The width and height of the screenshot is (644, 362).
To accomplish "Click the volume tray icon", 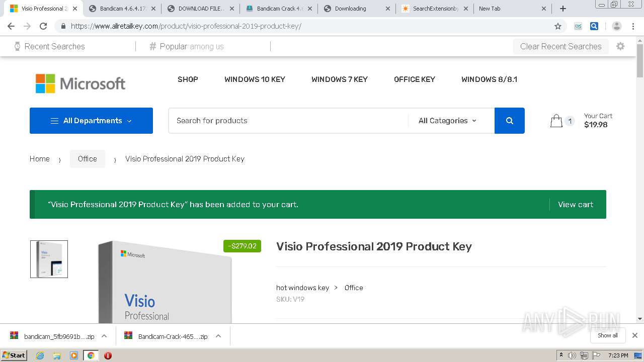I will (572, 355).
